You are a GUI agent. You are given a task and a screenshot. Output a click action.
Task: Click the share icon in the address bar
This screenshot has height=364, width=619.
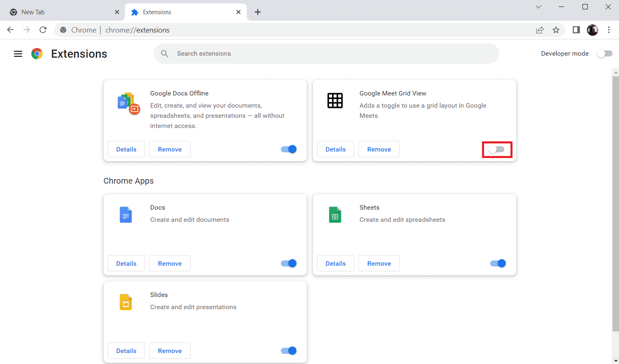pyautogui.click(x=540, y=30)
